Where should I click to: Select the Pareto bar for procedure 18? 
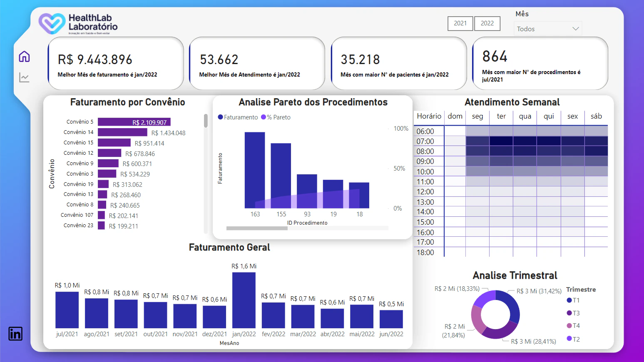coord(359,195)
